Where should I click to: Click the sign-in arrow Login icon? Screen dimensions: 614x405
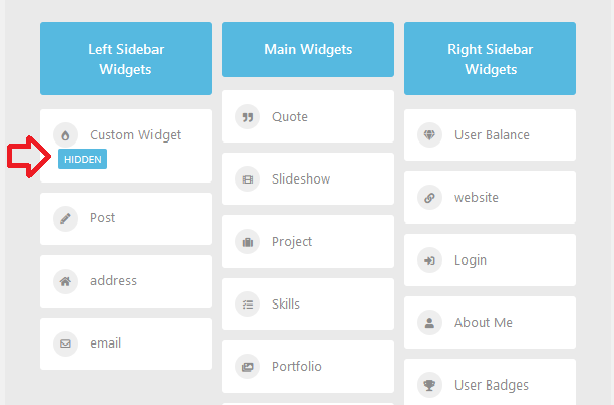[x=430, y=260]
